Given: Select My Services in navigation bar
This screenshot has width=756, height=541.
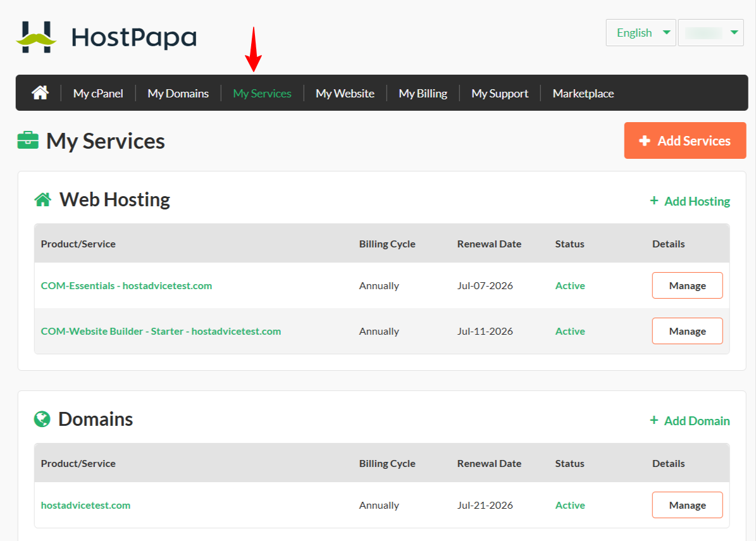Looking at the screenshot, I should tap(263, 94).
